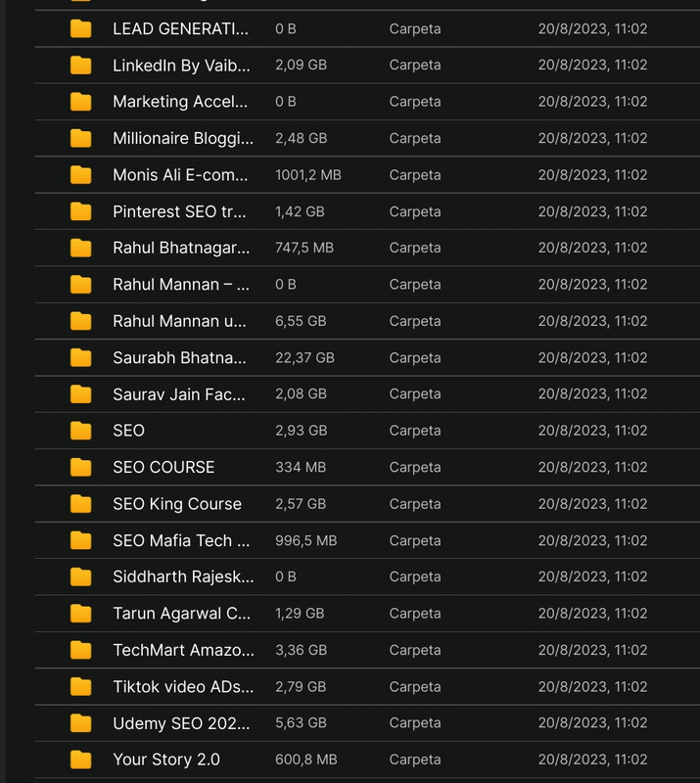Open the Rahul Mannan – ... folder name
Screen dimensions: 700x783
tap(181, 284)
